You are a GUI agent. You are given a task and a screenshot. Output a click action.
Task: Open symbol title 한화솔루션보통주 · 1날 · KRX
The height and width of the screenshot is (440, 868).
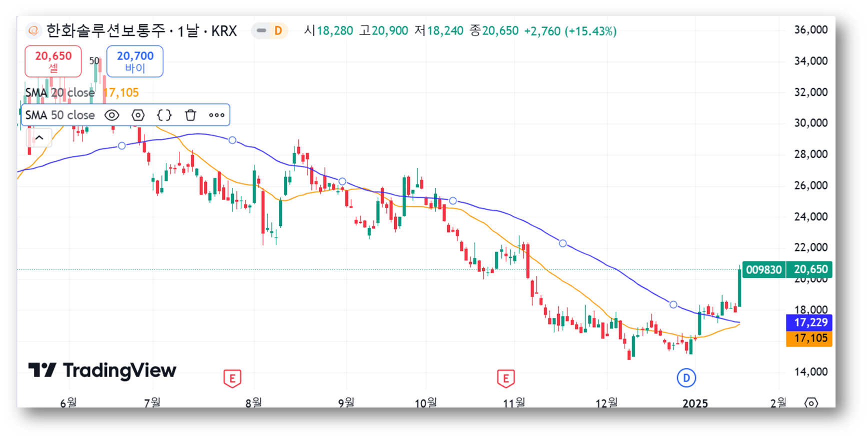[x=142, y=31]
